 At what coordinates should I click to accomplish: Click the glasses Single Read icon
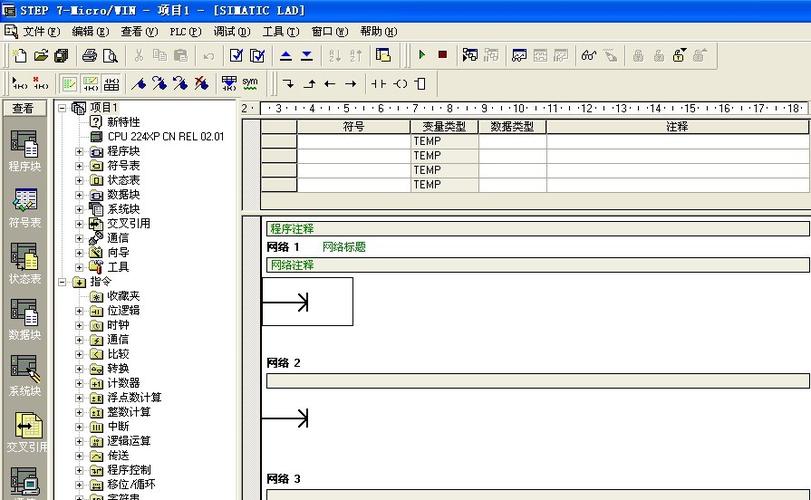tap(589, 55)
